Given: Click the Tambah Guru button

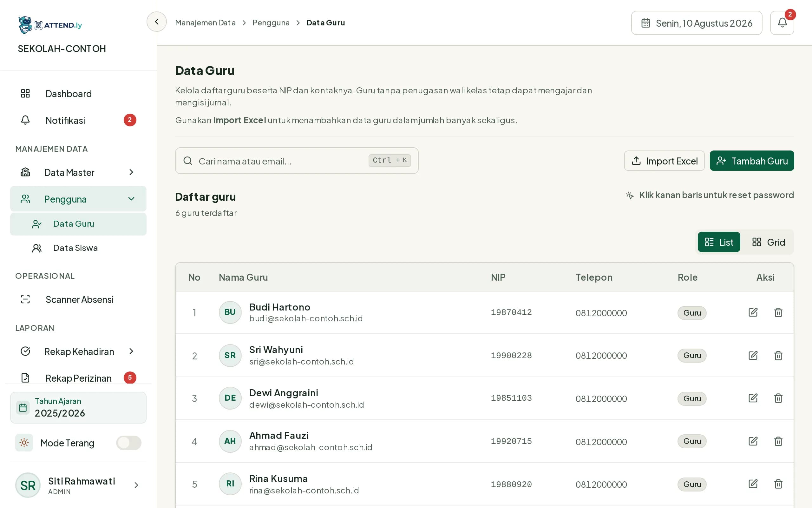Looking at the screenshot, I should click(752, 161).
